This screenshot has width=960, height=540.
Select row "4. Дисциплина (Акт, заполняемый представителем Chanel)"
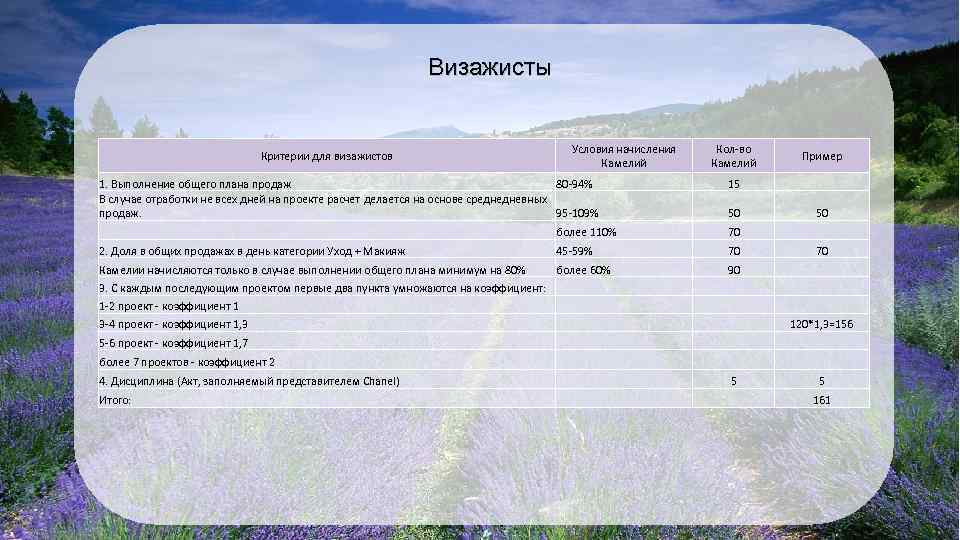point(249,381)
